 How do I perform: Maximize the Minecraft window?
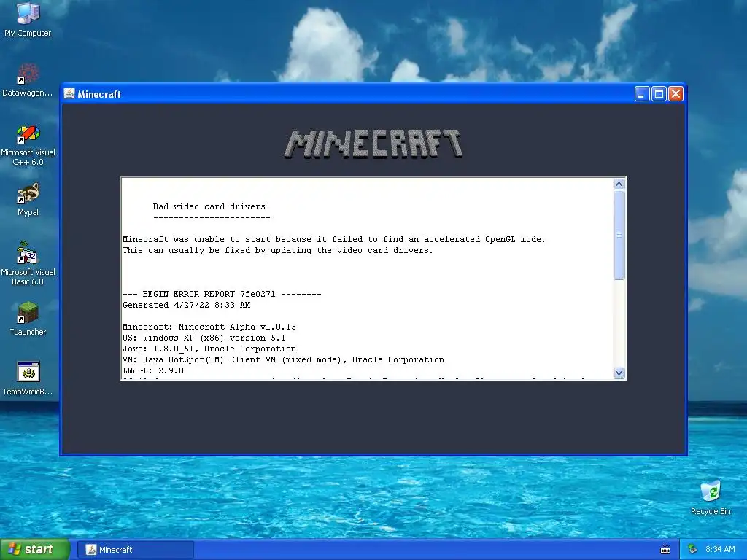(x=659, y=94)
